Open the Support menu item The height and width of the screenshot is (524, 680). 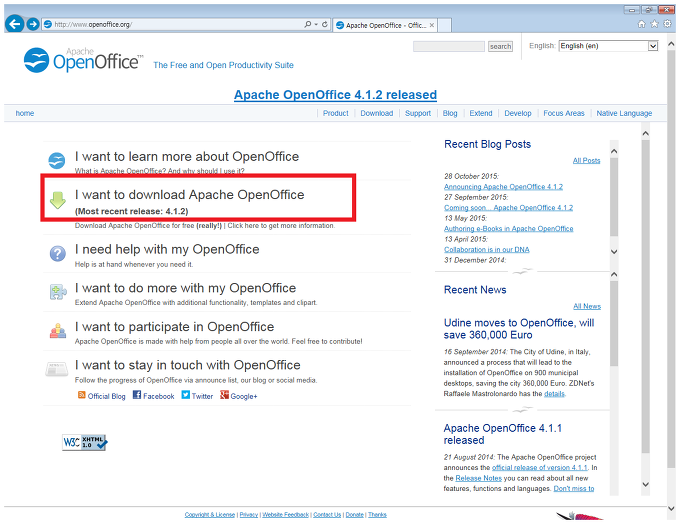[x=418, y=113]
